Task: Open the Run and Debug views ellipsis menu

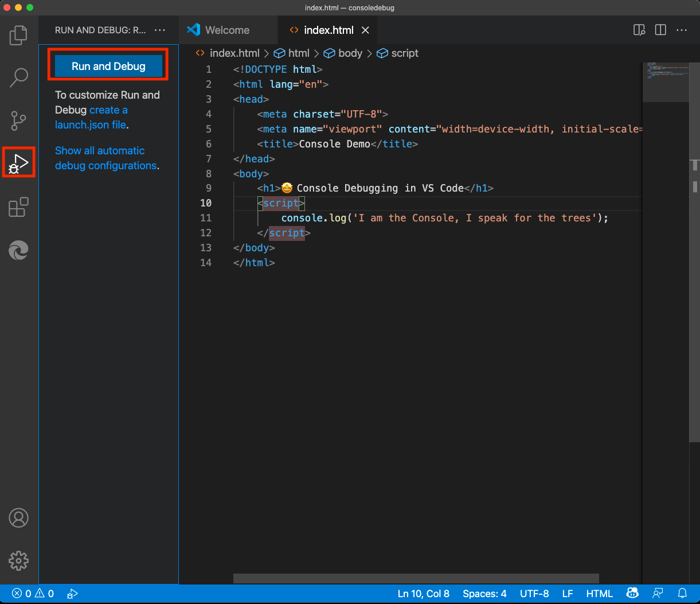Action: [160, 30]
